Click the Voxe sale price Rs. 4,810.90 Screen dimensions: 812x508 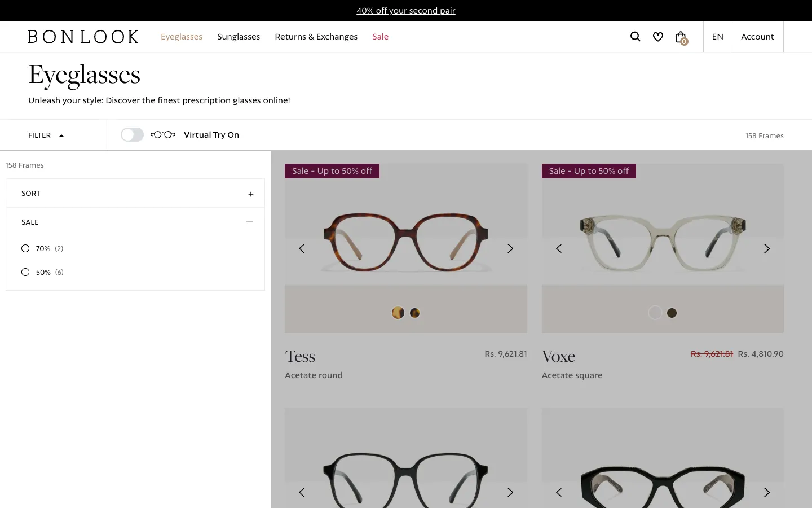point(761,354)
